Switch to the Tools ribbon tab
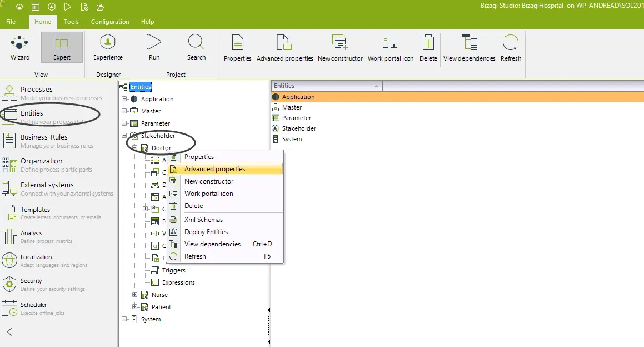The width and height of the screenshot is (644, 347). click(71, 22)
